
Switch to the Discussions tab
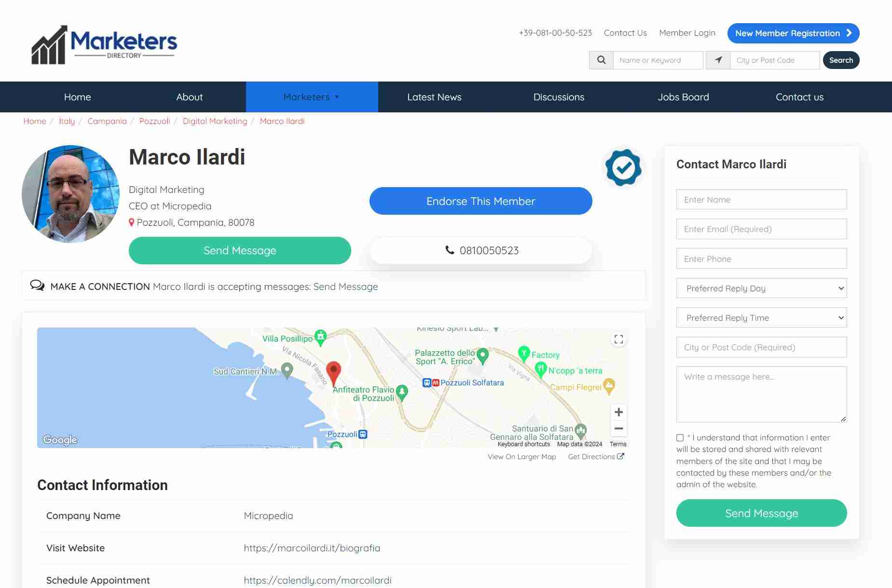(559, 96)
